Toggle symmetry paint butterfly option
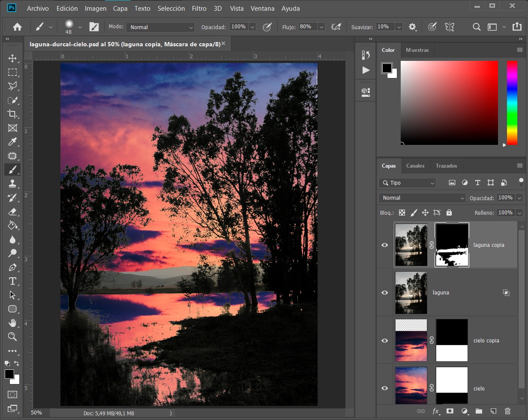 click(x=449, y=27)
